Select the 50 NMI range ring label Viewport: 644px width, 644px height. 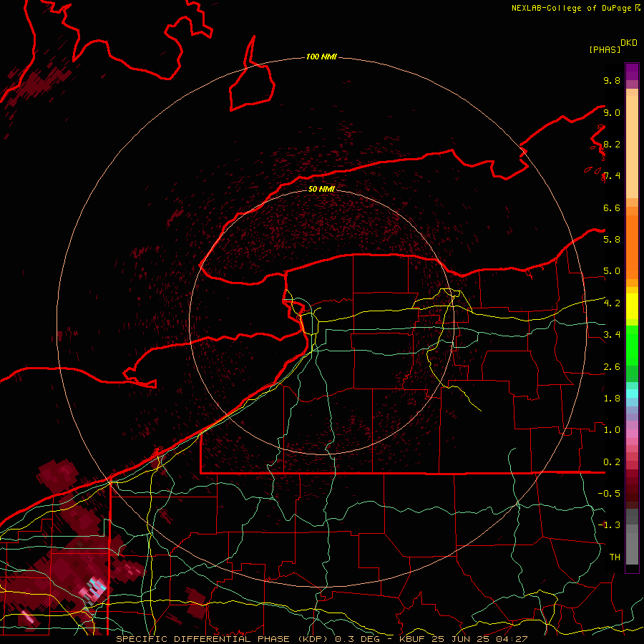321,189
